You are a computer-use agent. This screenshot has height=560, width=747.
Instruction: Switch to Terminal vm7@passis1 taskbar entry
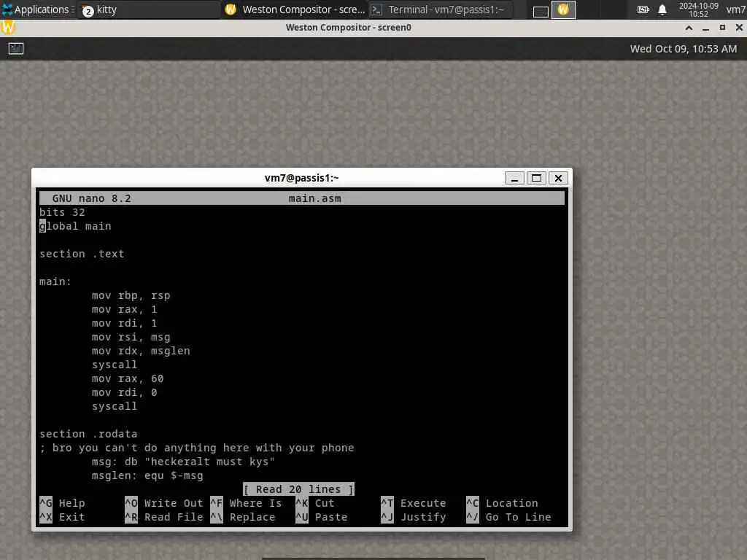[441, 9]
